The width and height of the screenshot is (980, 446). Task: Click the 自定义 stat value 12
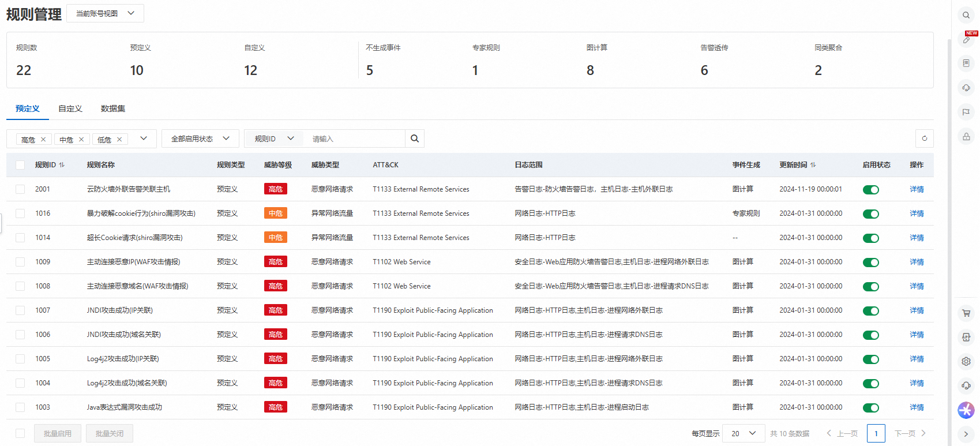pos(251,70)
